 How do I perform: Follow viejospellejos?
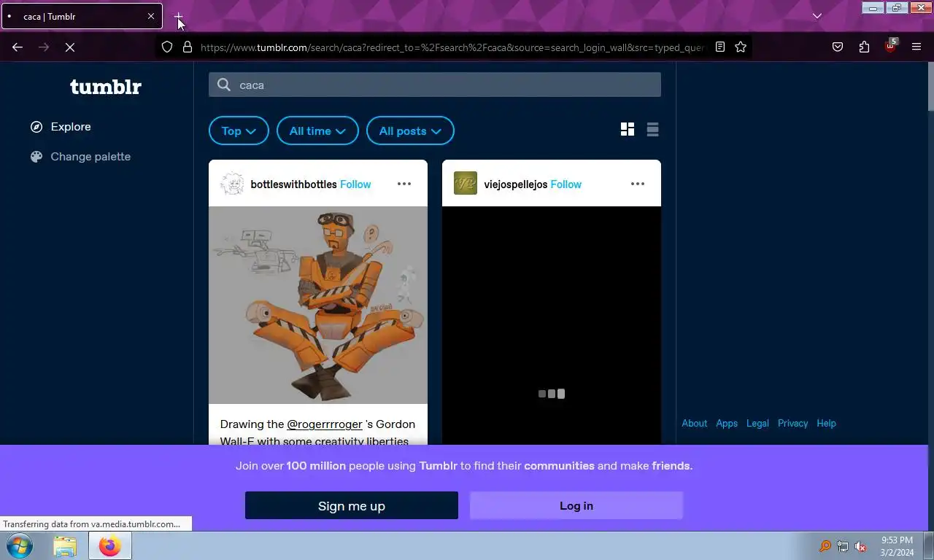coord(566,184)
